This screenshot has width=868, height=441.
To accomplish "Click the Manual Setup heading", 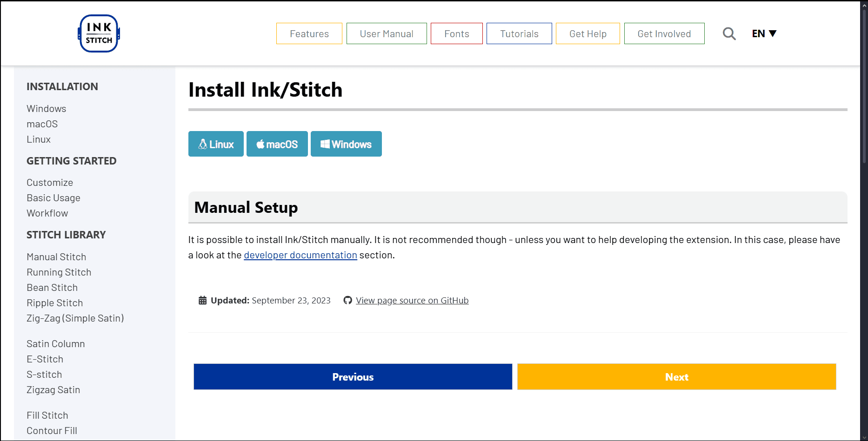I will 246,207.
